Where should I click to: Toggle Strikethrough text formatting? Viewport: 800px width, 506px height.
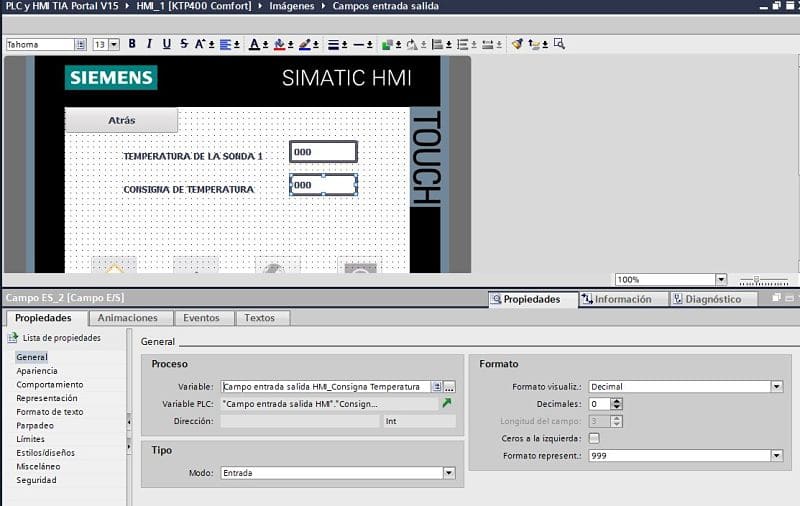pos(184,44)
